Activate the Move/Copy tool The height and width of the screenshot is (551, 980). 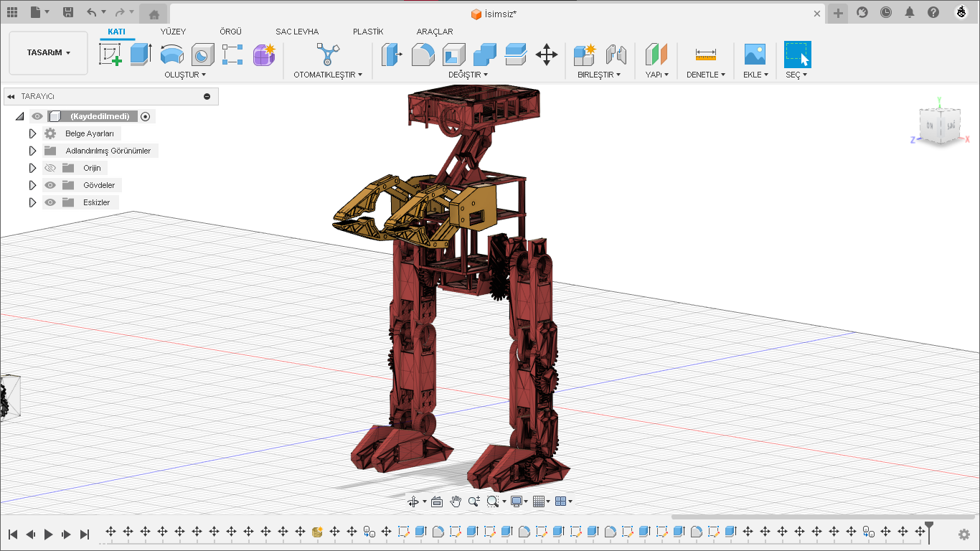pos(547,55)
